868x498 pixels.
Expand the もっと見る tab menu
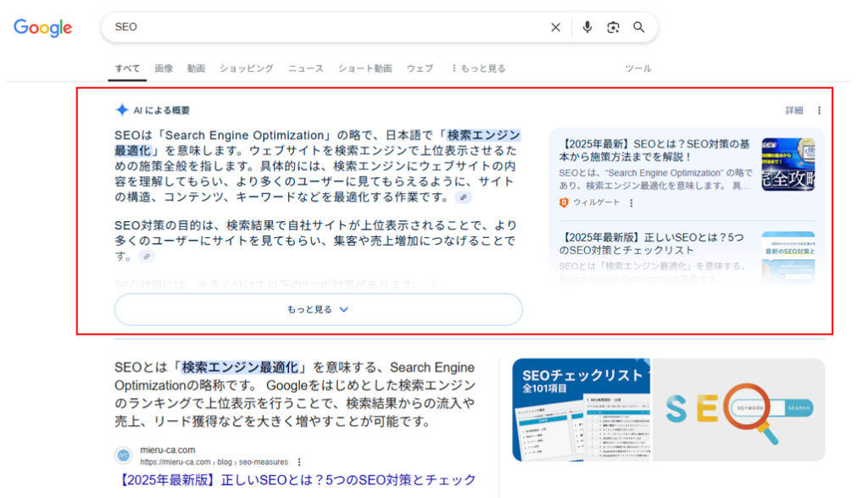pos(479,69)
